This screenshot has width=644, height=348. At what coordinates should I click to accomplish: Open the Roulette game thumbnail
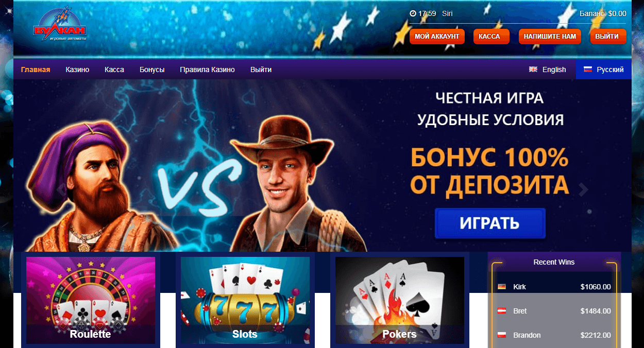(91, 301)
